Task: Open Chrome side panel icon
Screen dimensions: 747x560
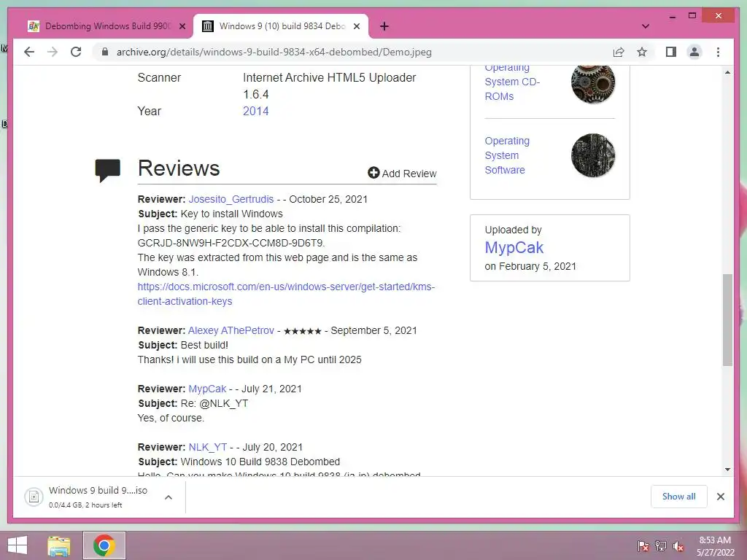Action: [671, 52]
